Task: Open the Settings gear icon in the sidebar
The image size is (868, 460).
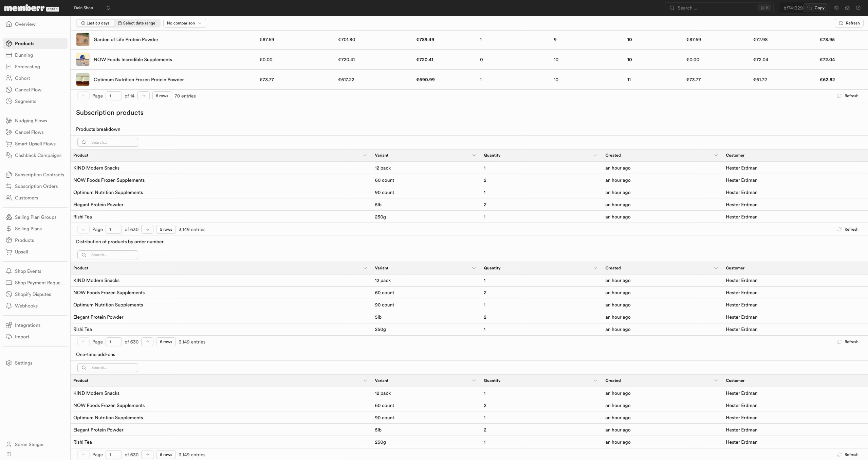Action: [x=9, y=363]
